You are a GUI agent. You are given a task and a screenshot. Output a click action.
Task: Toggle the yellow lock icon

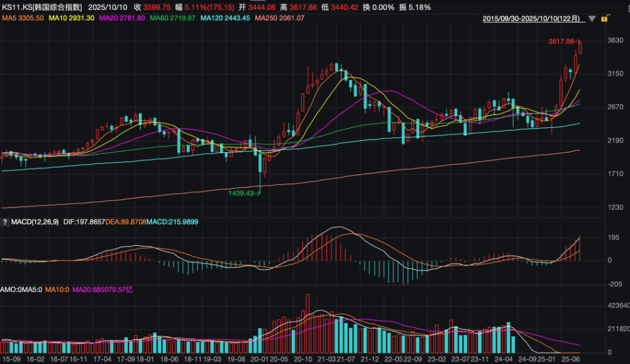tap(604, 19)
